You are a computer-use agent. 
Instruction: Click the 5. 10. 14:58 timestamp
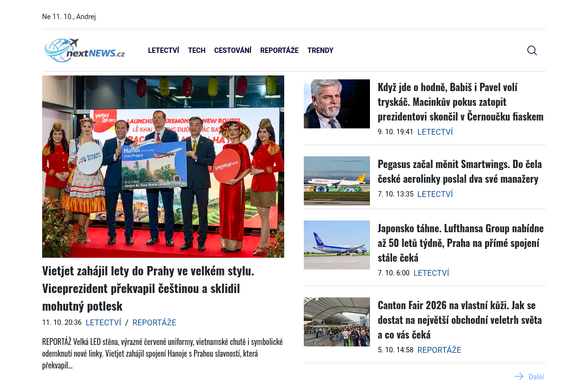395,350
